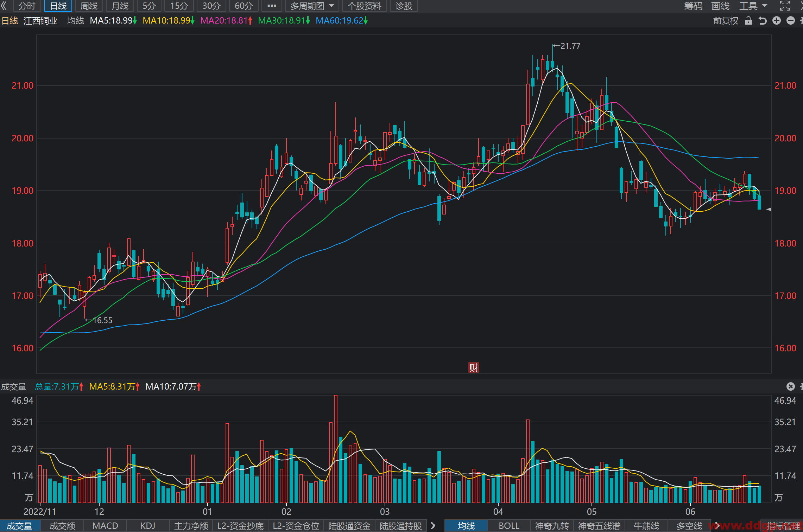Switch to the 15分 period
The height and width of the screenshot is (532, 803).
[179, 6]
